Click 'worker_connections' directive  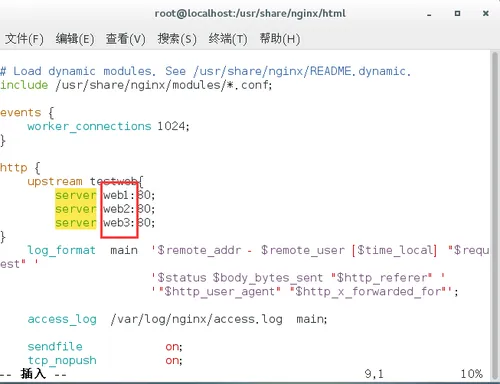click(x=89, y=126)
